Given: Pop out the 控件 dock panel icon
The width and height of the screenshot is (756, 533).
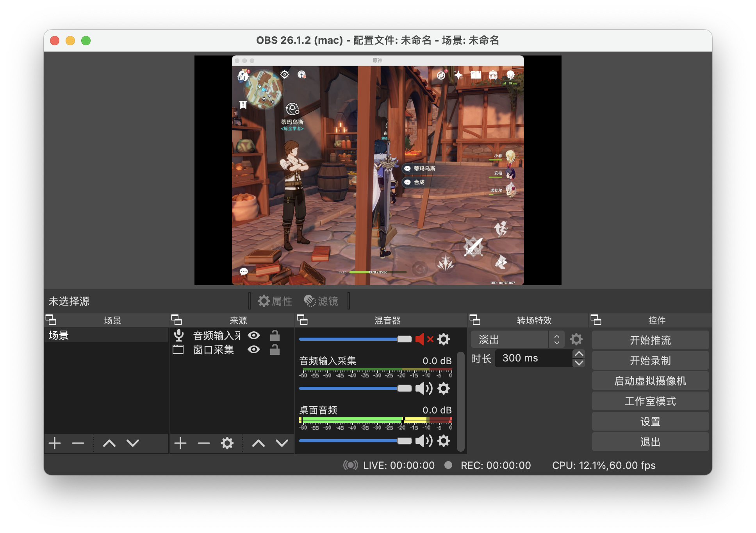Looking at the screenshot, I should click(596, 320).
